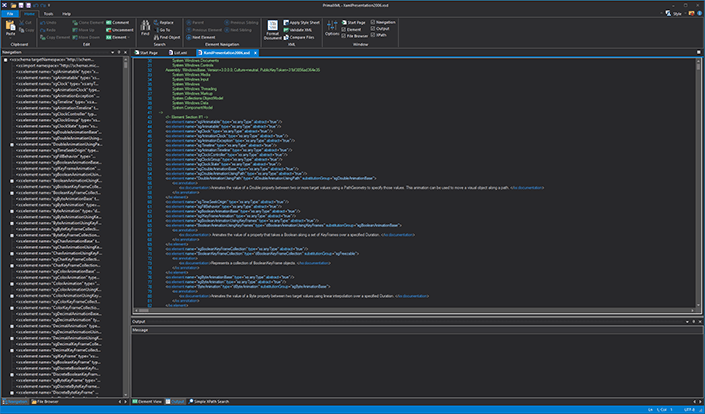705x414 pixels.
Task: Click the Apply Style Sheet icon
Action: [x=286, y=22]
